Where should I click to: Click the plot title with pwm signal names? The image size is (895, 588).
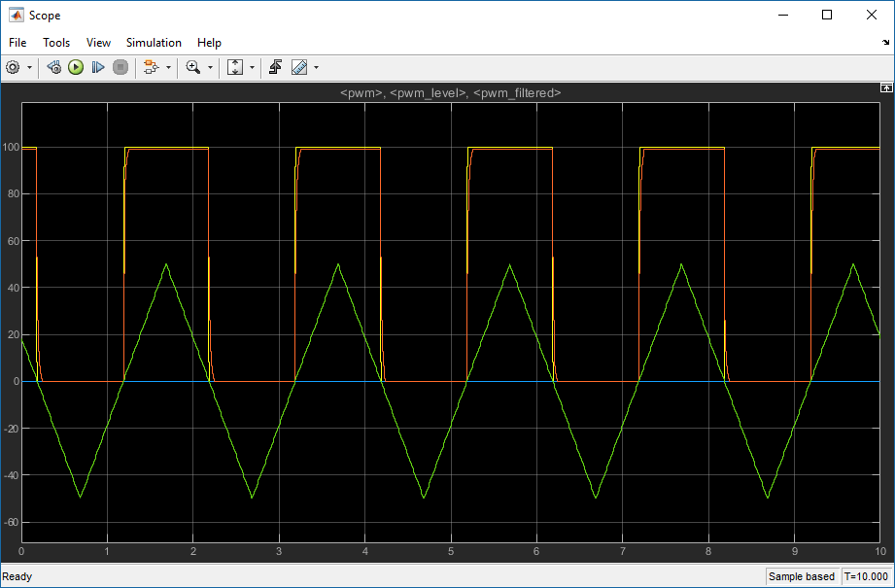click(449, 93)
